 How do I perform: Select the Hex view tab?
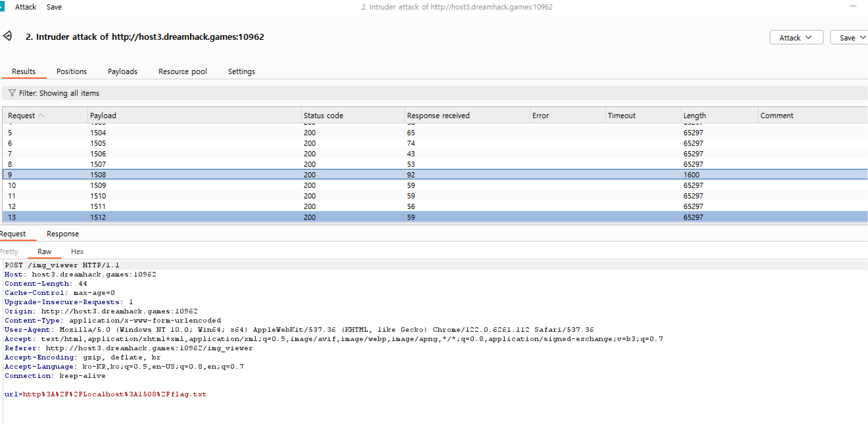click(77, 252)
